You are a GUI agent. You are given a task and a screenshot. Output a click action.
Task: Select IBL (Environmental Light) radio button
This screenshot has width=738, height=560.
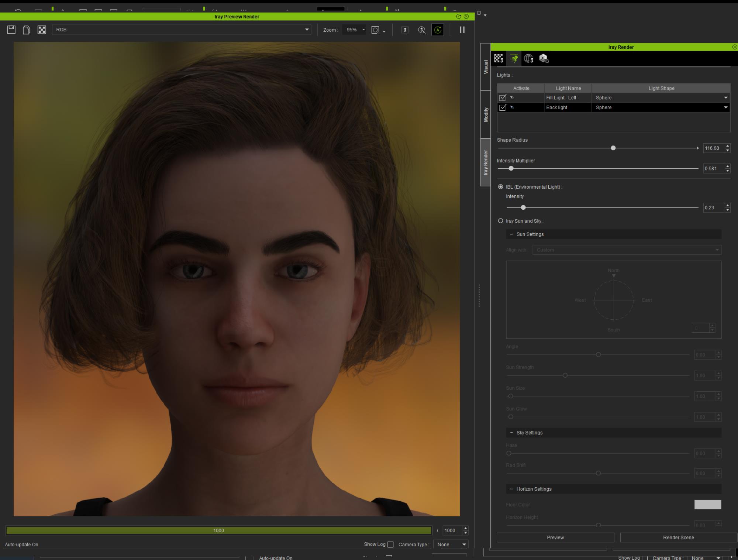click(500, 187)
